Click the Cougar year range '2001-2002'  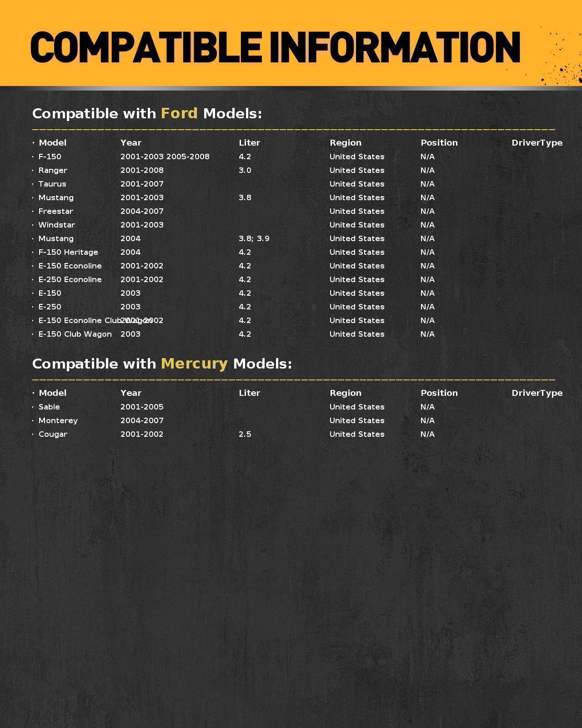tap(142, 434)
